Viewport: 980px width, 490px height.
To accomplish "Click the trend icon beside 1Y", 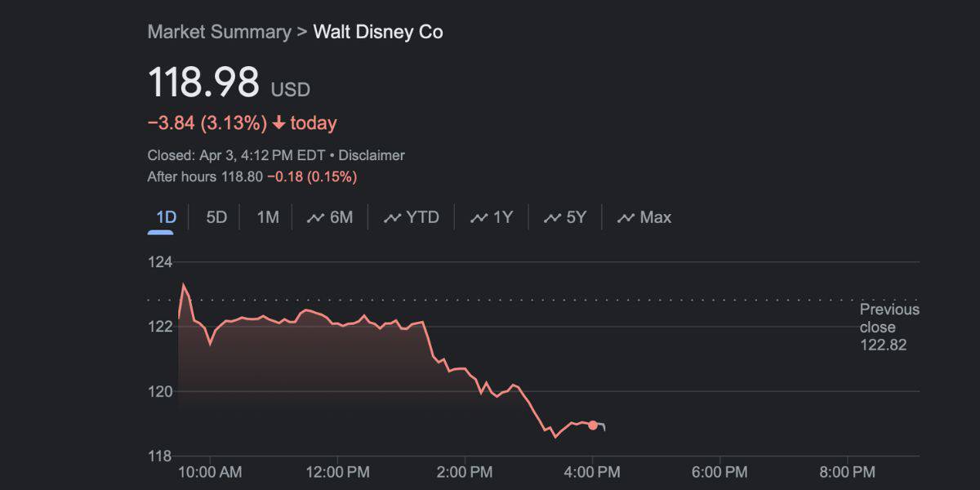I will [x=479, y=218].
